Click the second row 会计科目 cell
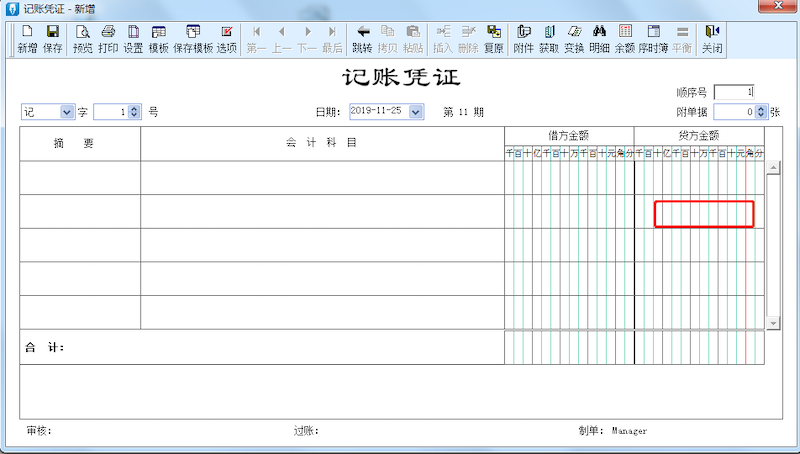 (x=322, y=211)
